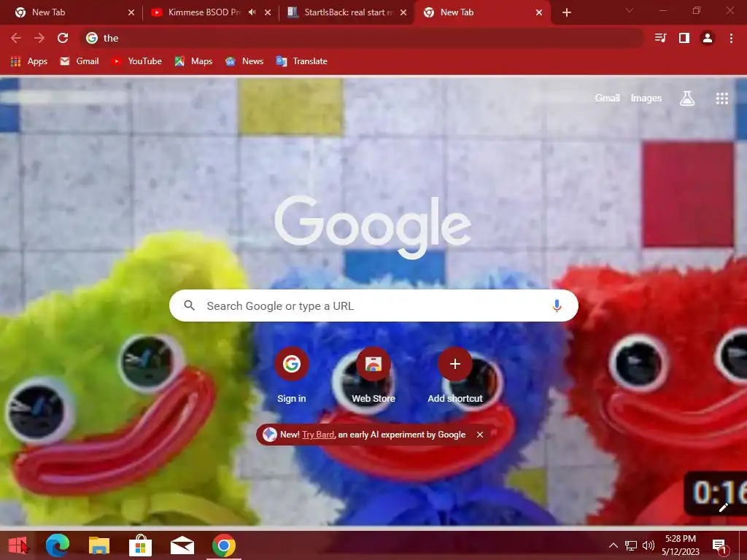Image resolution: width=747 pixels, height=560 pixels.
Task: Launch Microsoft Edge from the taskbar
Action: click(58, 545)
